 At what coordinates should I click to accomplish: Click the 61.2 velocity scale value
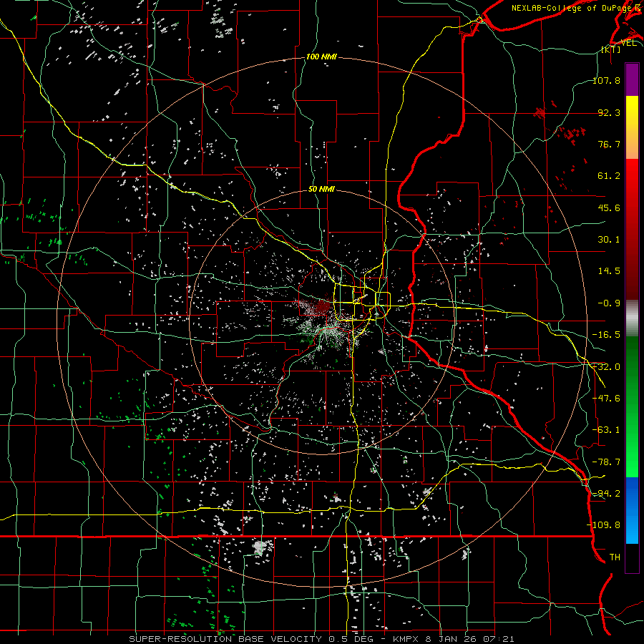pos(609,176)
